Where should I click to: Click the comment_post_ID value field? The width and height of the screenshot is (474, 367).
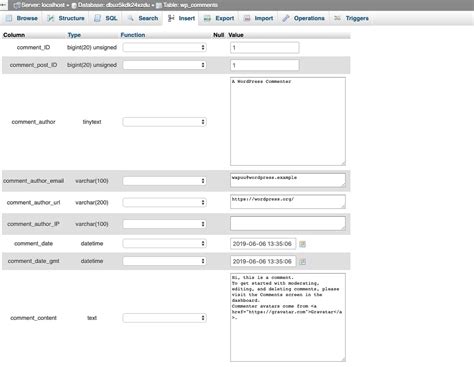[x=265, y=65]
